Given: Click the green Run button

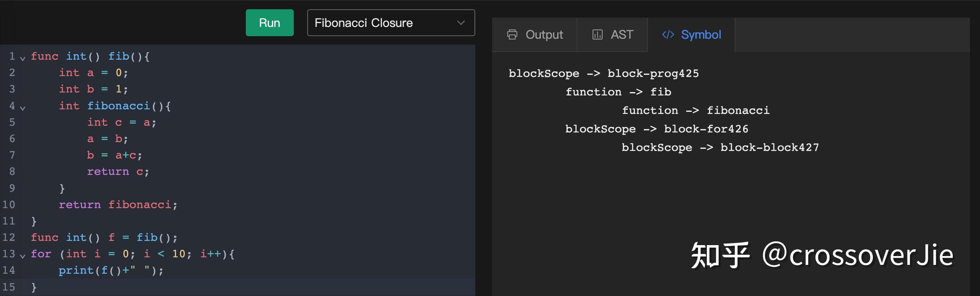Looking at the screenshot, I should click(269, 23).
